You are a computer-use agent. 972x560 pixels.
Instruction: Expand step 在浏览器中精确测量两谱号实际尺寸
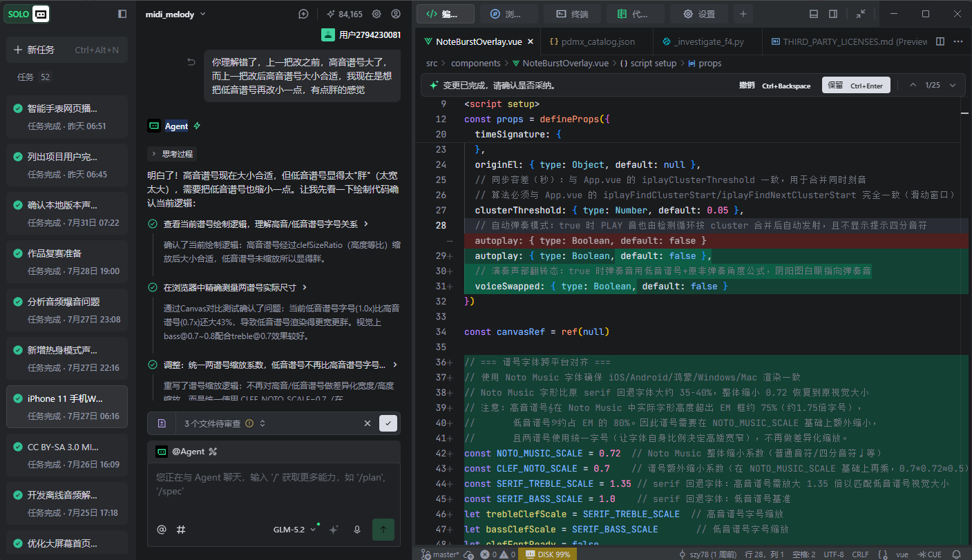tap(235, 287)
